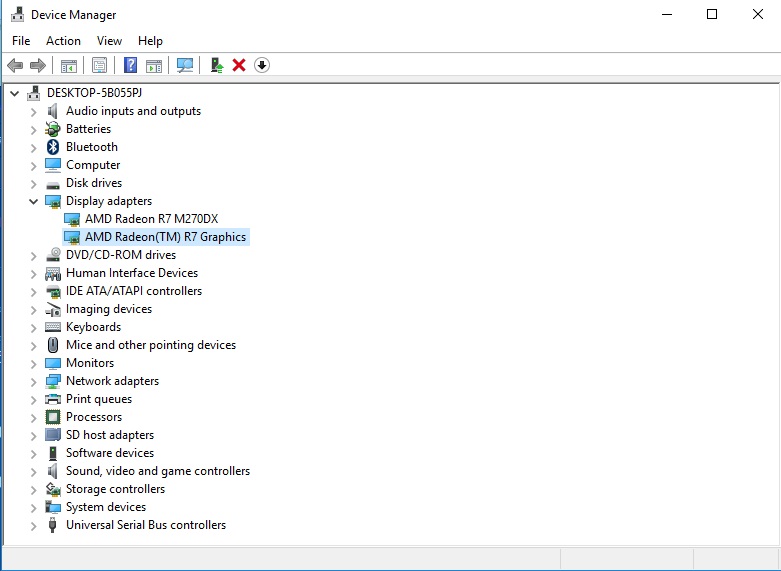
Task: Select the DESKTOP-5B055PJ computer name
Action: pos(94,93)
